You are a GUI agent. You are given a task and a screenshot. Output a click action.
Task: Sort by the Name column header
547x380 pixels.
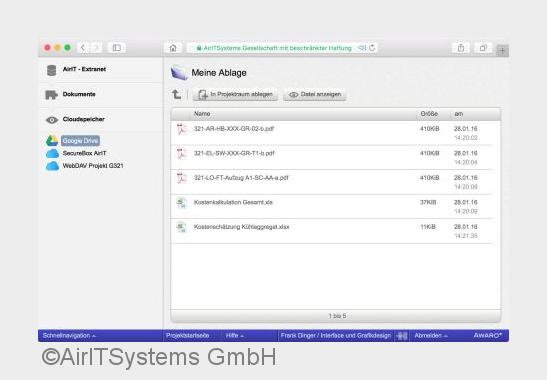click(202, 114)
